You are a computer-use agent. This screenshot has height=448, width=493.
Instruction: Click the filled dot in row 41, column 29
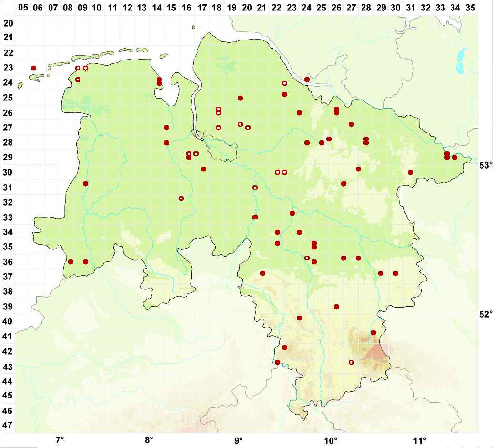coord(373,333)
